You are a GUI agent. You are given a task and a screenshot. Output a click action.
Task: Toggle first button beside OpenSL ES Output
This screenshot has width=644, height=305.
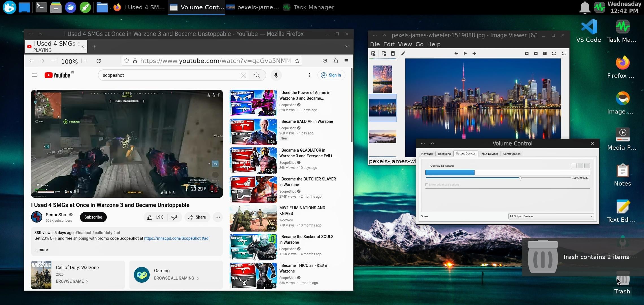pos(573,166)
